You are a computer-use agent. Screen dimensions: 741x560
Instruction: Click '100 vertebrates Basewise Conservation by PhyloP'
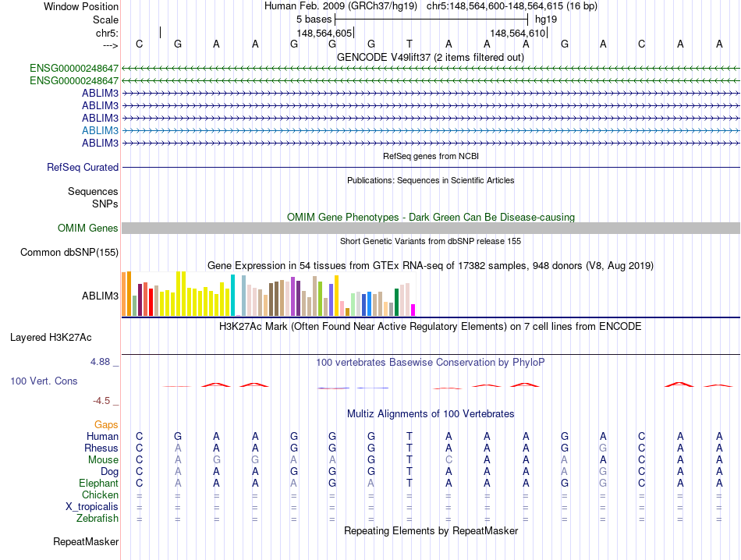tap(431, 363)
